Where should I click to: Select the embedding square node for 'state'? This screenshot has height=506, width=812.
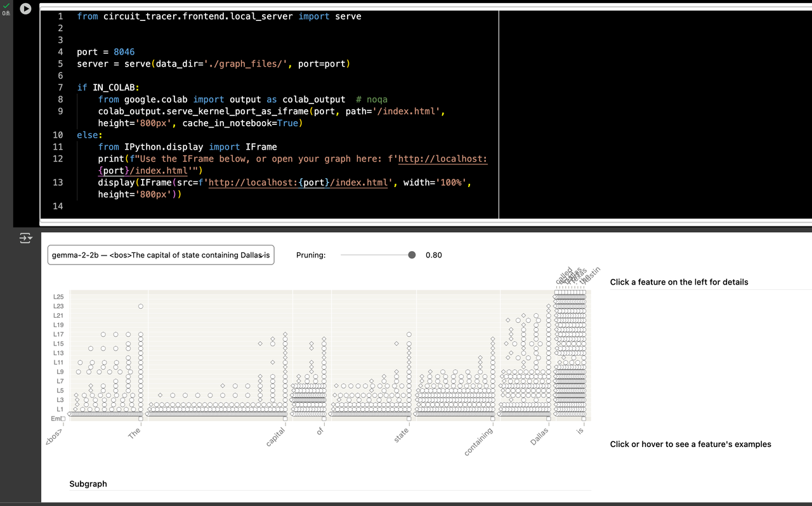click(x=409, y=418)
